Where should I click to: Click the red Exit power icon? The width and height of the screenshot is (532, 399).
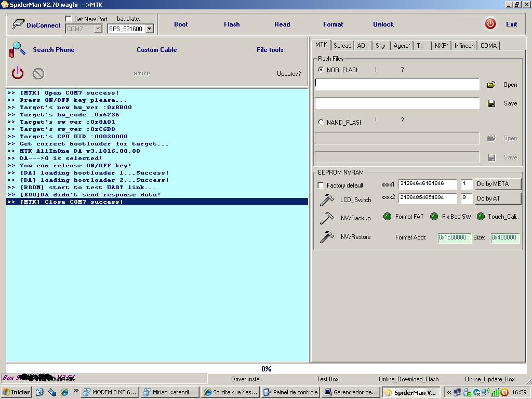[x=490, y=24]
